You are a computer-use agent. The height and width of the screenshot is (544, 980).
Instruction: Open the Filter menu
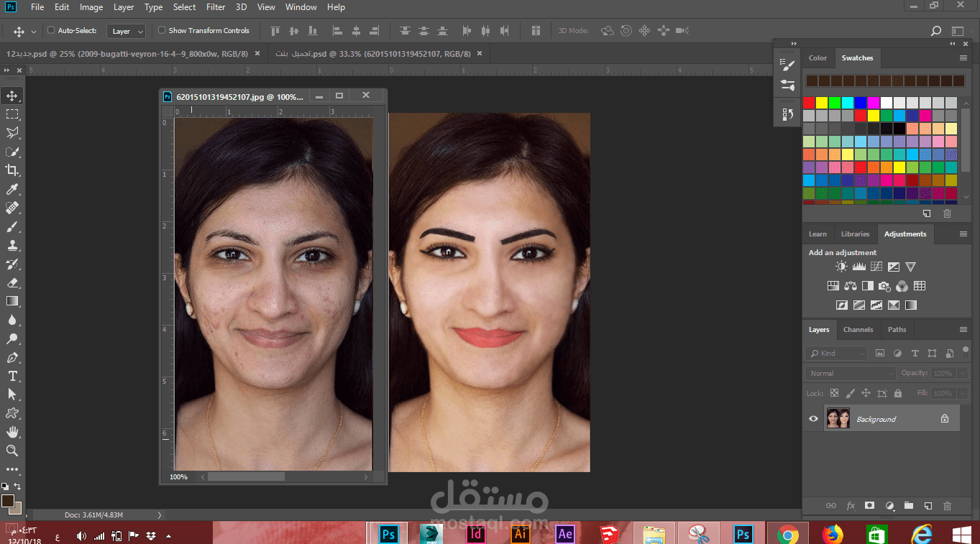[x=216, y=7]
